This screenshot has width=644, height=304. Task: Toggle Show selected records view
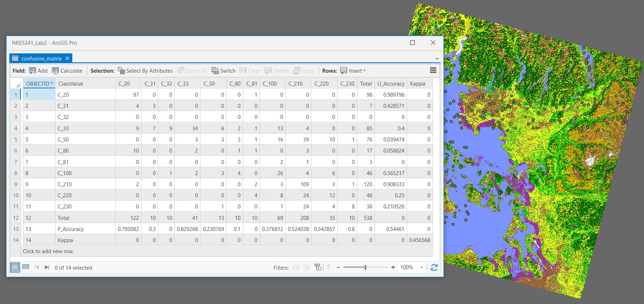(x=26, y=267)
